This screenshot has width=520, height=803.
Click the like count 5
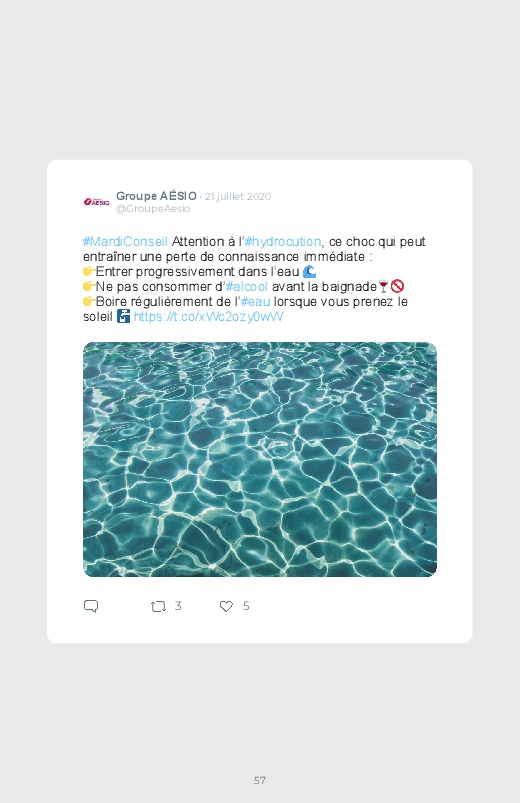[246, 606]
